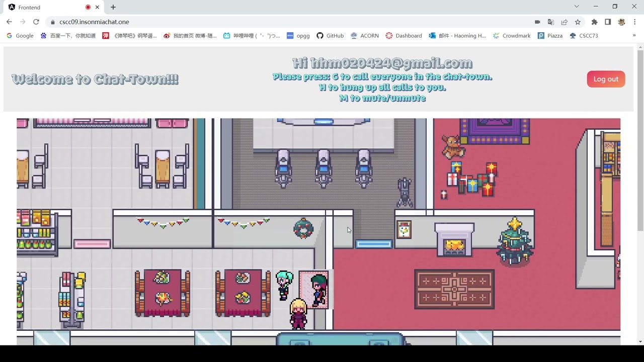Screen dimensions: 644x362
Task: Open the 邮件 Haoming bookmark
Action: pos(457,36)
